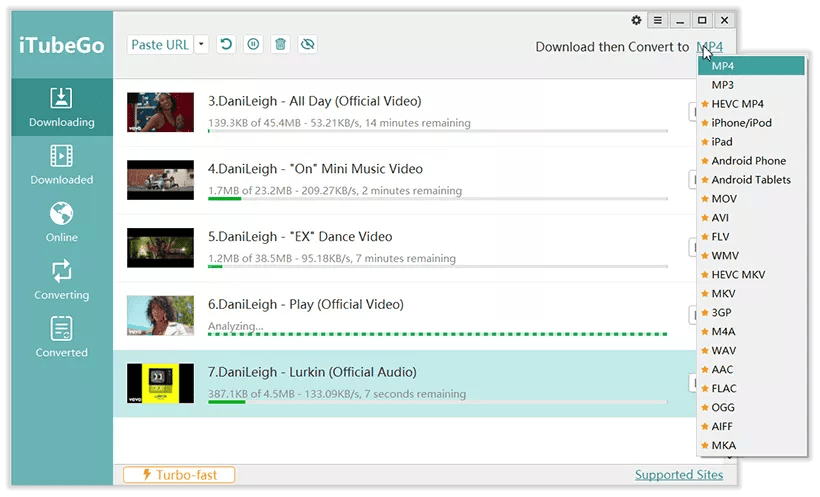Open the Converted section in sidebar
The height and width of the screenshot is (497, 820).
coord(62,337)
